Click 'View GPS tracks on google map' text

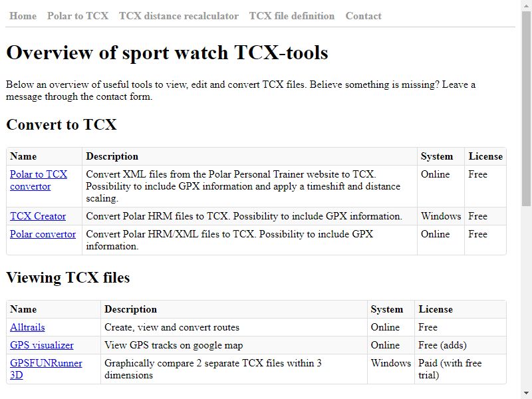coord(174,345)
